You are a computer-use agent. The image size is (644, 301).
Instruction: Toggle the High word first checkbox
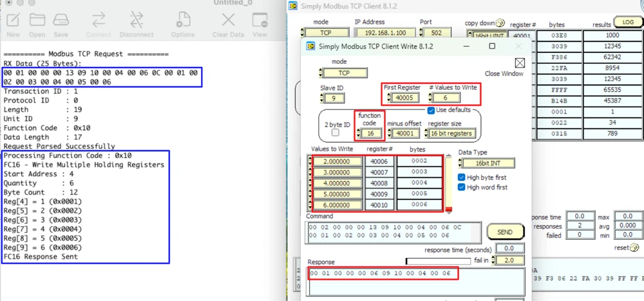tap(462, 187)
